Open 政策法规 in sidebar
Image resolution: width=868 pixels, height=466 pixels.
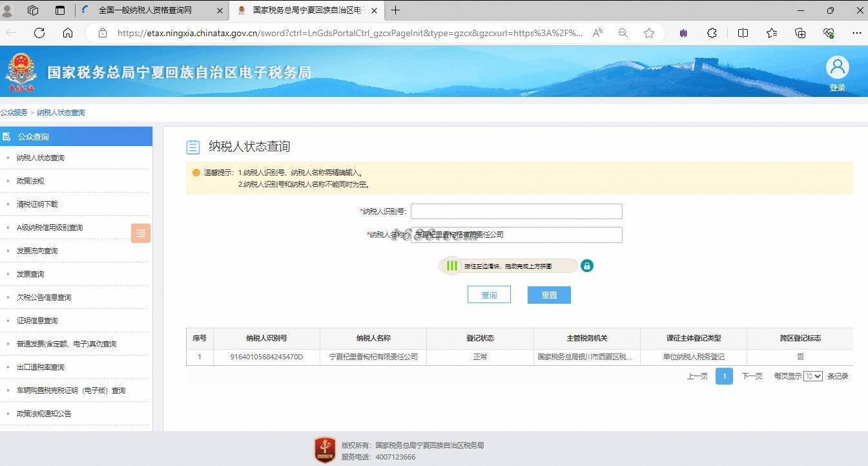(30, 181)
